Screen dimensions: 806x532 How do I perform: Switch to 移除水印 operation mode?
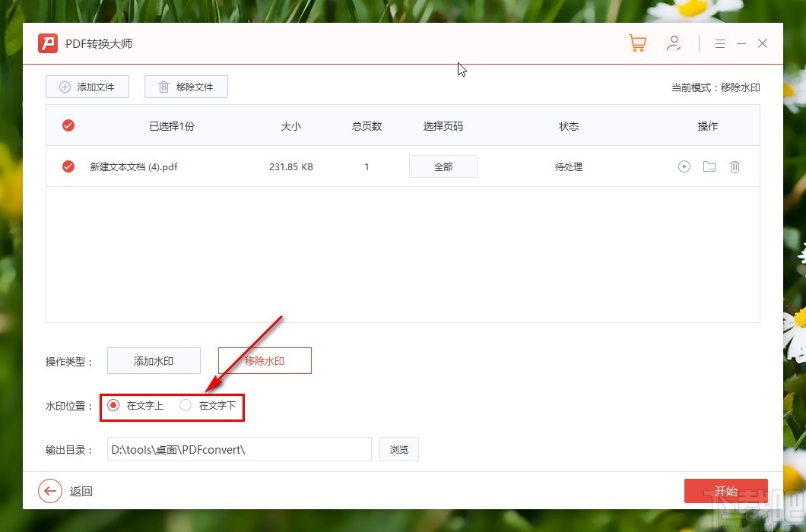coord(265,360)
